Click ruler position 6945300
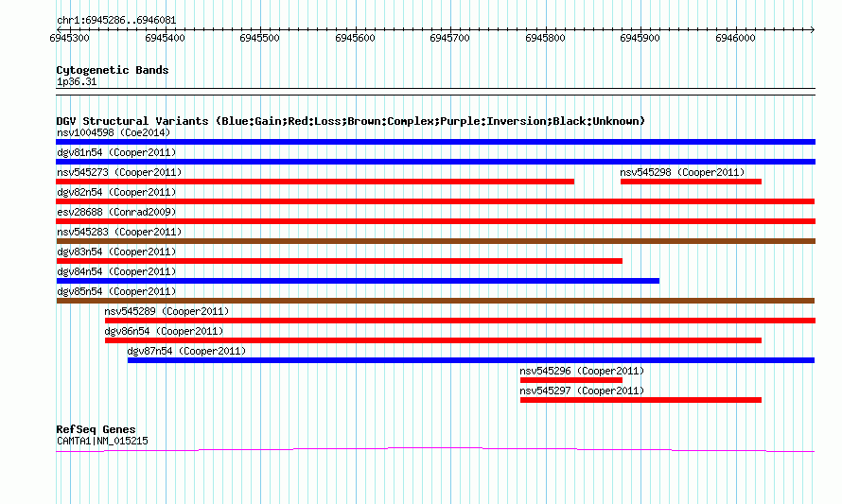This screenshot has width=842, height=504. [x=70, y=38]
